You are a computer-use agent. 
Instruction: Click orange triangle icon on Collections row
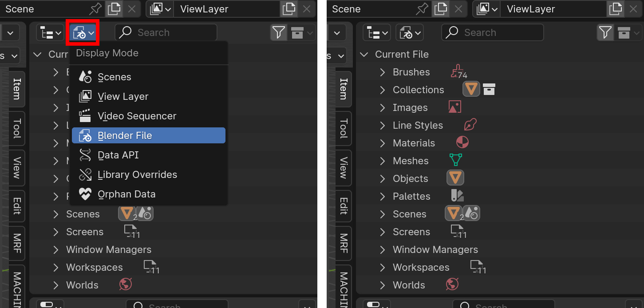pos(471,90)
